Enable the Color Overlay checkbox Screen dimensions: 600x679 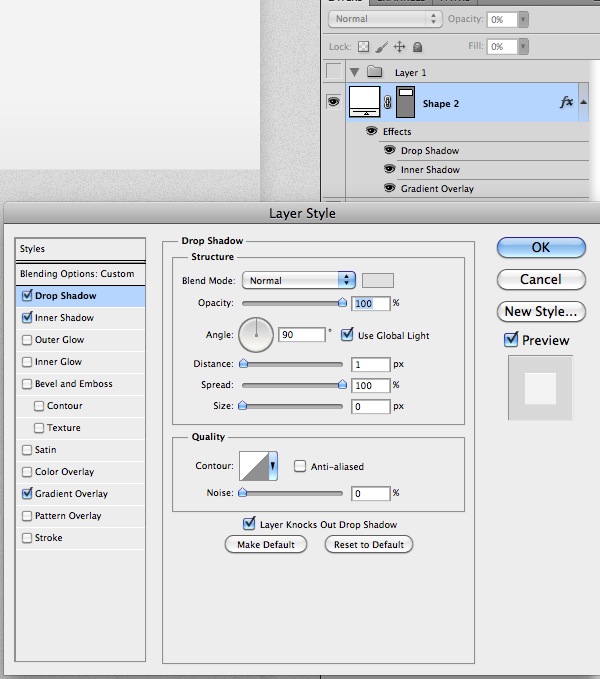(x=27, y=472)
